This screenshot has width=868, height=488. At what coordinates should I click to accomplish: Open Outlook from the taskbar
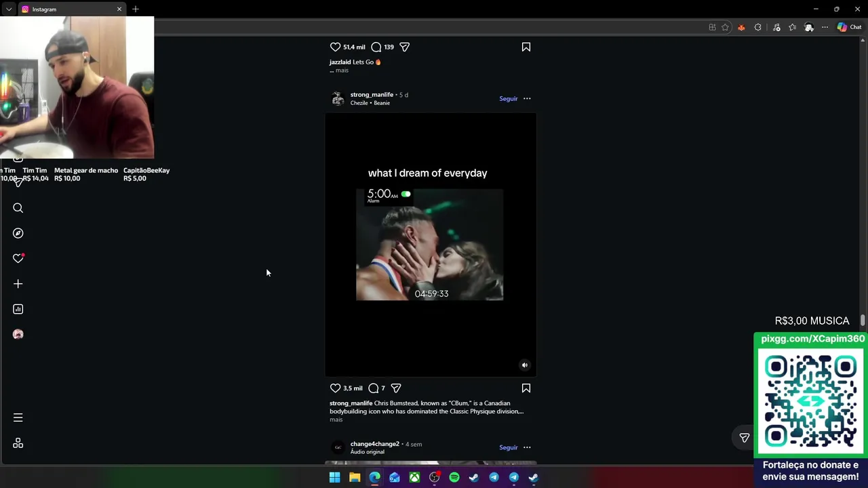click(395, 478)
